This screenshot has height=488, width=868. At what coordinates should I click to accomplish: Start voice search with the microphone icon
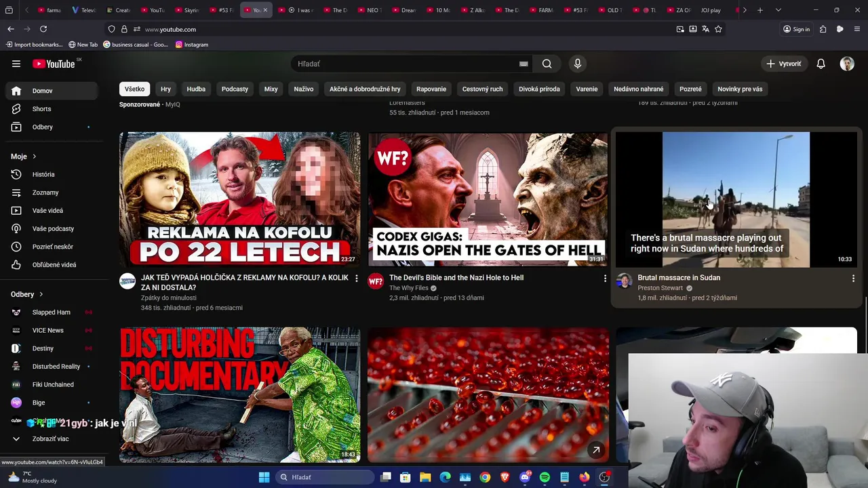click(x=577, y=64)
